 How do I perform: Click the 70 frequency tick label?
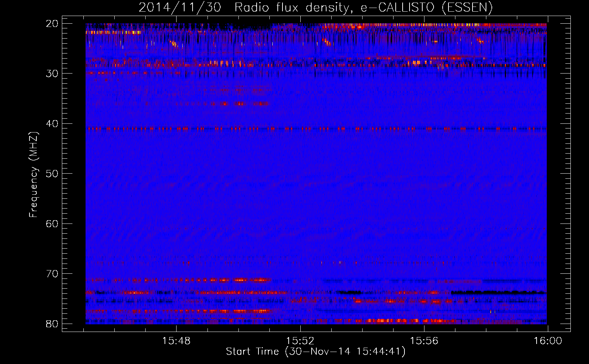(x=52, y=274)
